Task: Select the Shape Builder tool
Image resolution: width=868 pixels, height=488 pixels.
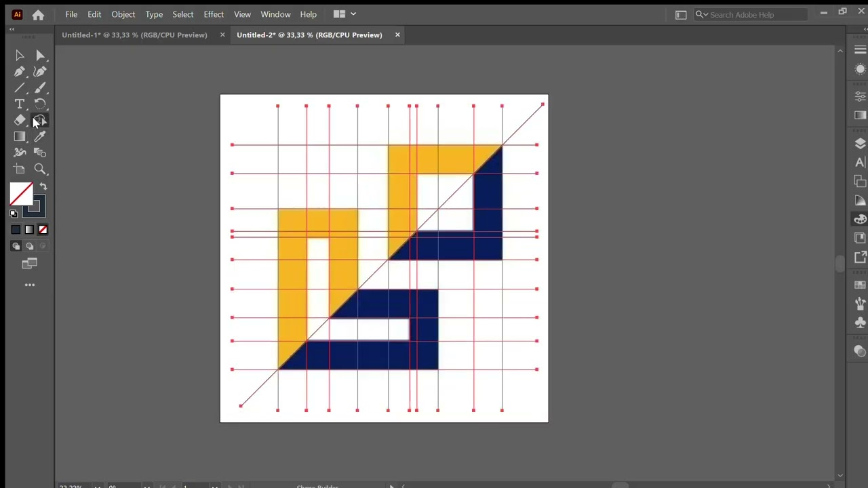Action: pyautogui.click(x=40, y=121)
